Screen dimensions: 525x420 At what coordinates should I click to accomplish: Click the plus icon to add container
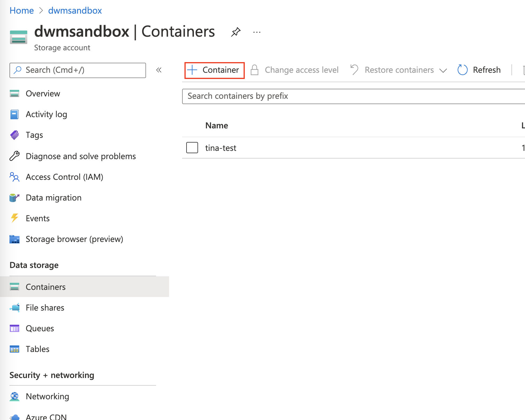[192, 70]
